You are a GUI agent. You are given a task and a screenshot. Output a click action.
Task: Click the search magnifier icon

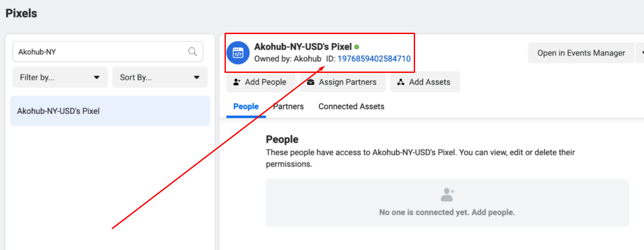[192, 52]
